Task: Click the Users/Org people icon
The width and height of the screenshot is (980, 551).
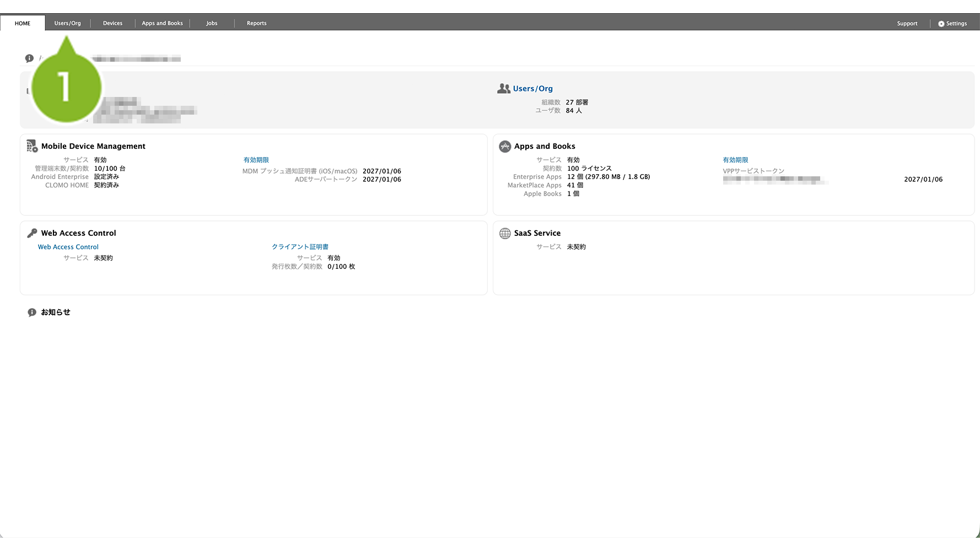Action: coord(503,88)
